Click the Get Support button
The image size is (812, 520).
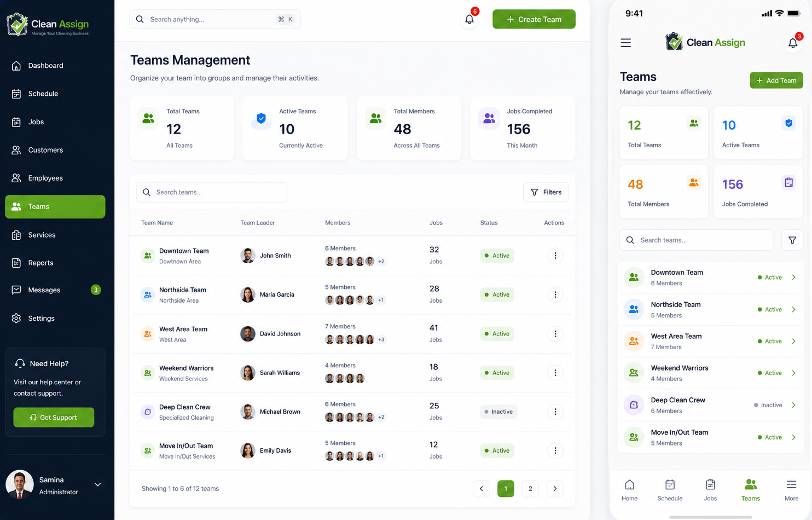tap(54, 418)
